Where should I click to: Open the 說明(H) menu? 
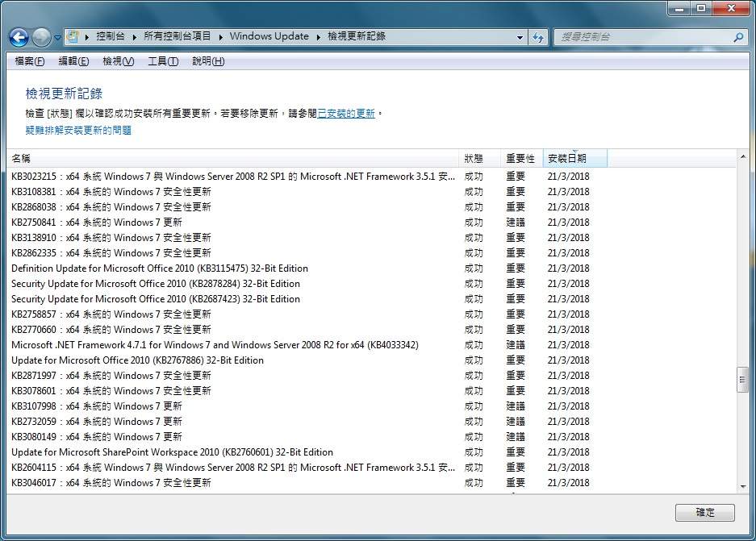coord(208,61)
